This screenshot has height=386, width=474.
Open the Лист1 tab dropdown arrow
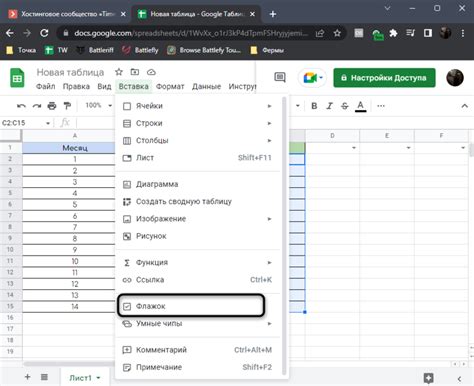point(98,378)
